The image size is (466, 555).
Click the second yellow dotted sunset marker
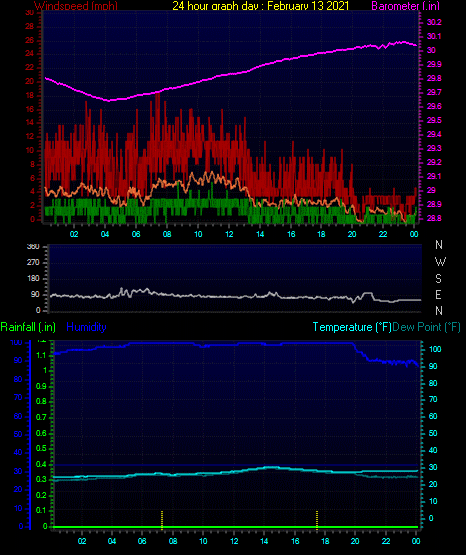point(317,520)
